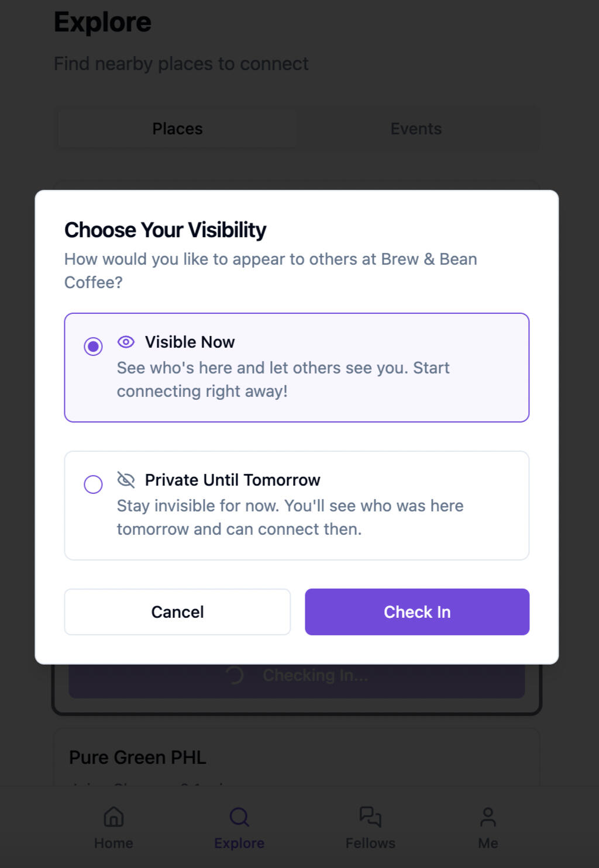Click the Checking In spinner icon
The height and width of the screenshot is (868, 599).
pyautogui.click(x=235, y=676)
